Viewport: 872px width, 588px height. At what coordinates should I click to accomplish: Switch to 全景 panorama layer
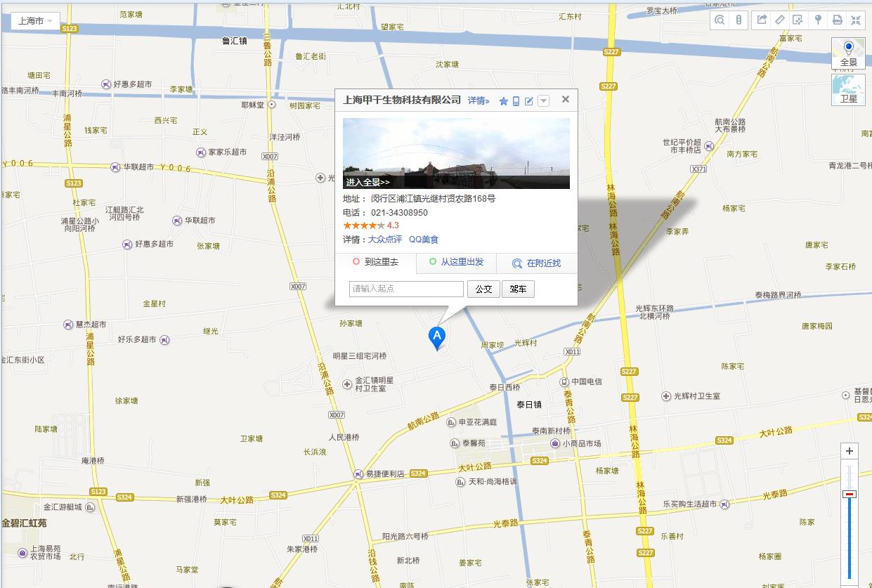coord(849,53)
